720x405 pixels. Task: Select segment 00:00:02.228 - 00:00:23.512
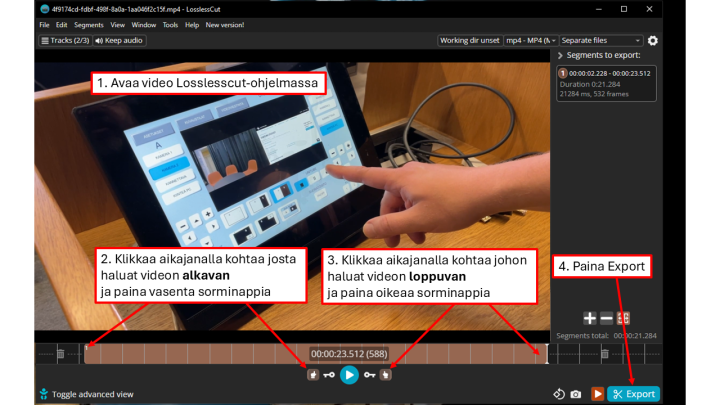click(x=606, y=83)
